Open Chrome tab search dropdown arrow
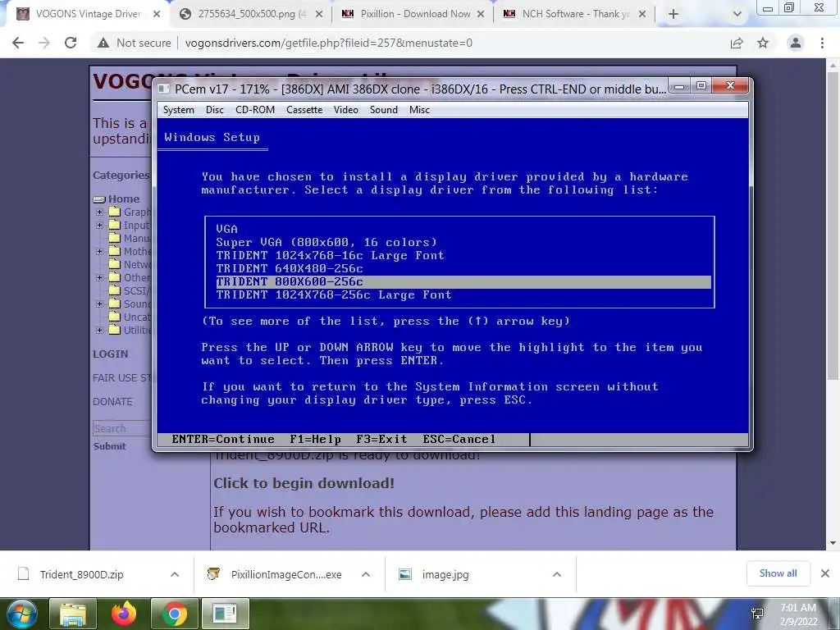840x630 pixels. click(x=737, y=15)
